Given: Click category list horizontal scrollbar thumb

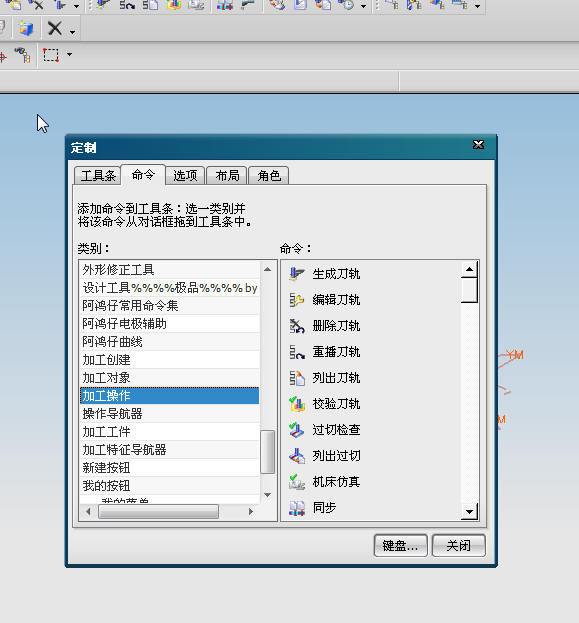Looking at the screenshot, I should click(158, 511).
